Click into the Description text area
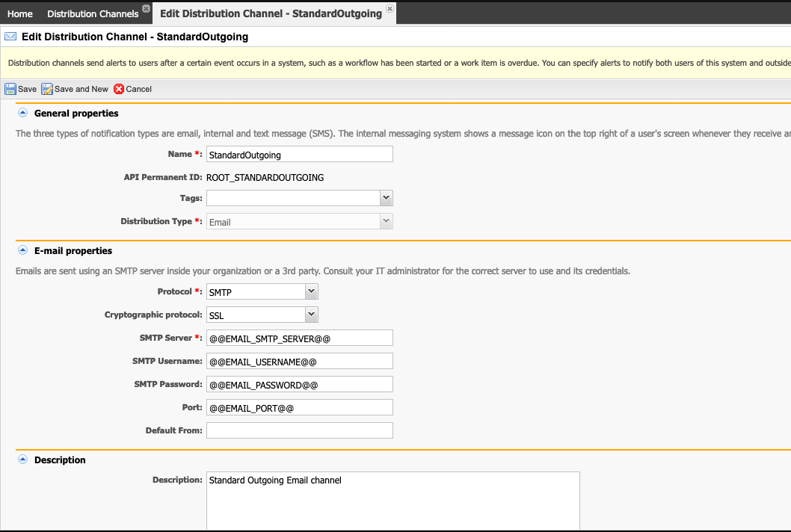 (x=393, y=501)
